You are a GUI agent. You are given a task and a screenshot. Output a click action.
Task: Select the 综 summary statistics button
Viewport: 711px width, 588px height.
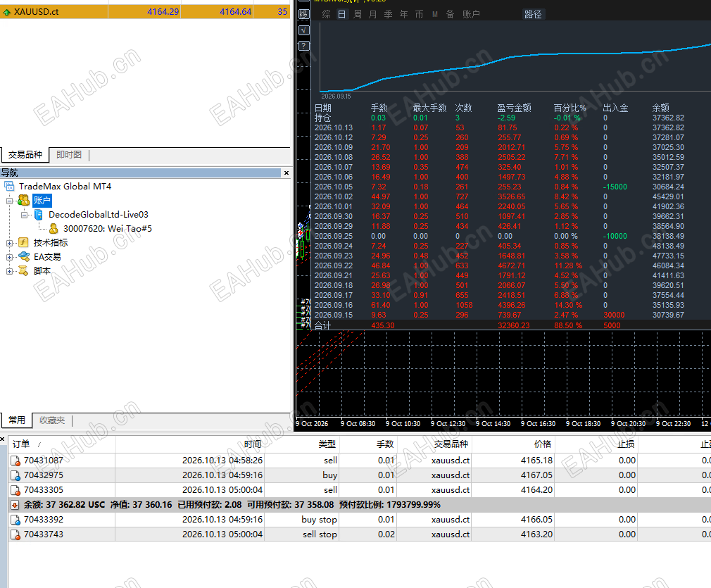coord(327,15)
